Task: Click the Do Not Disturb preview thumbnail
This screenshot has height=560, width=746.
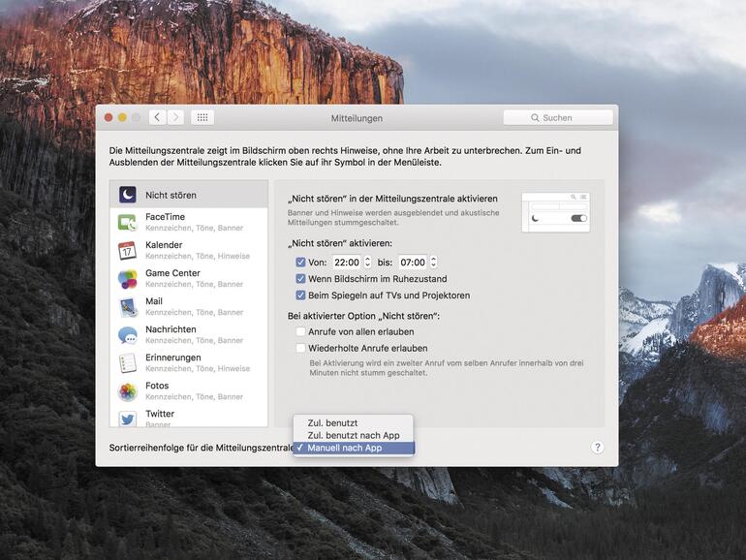Action: (556, 212)
